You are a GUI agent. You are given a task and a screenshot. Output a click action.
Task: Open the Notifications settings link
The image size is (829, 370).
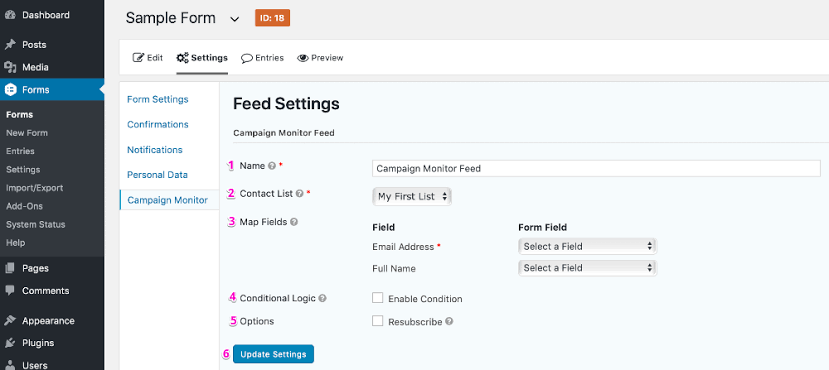pos(155,150)
